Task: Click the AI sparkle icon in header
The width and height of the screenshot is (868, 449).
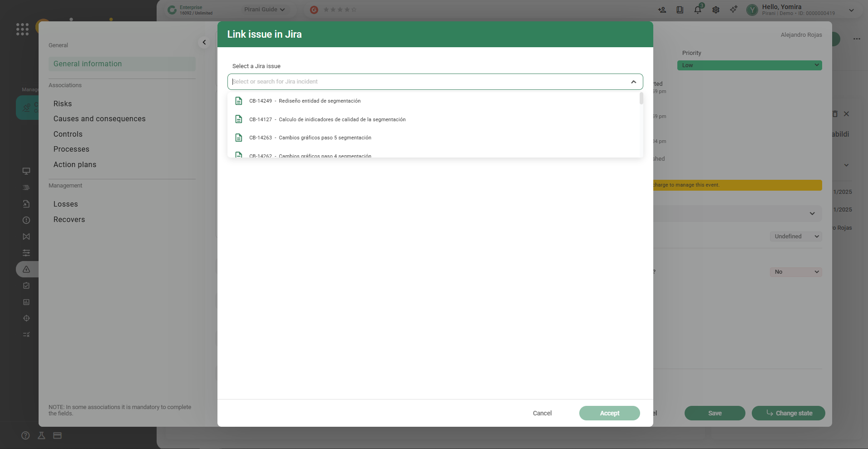Action: (x=734, y=10)
